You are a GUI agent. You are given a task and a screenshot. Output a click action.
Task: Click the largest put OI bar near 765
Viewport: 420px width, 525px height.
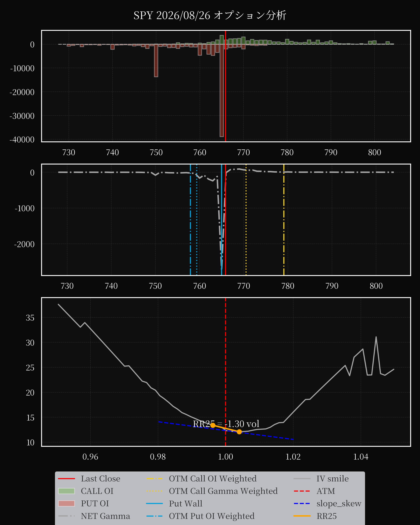click(x=222, y=90)
